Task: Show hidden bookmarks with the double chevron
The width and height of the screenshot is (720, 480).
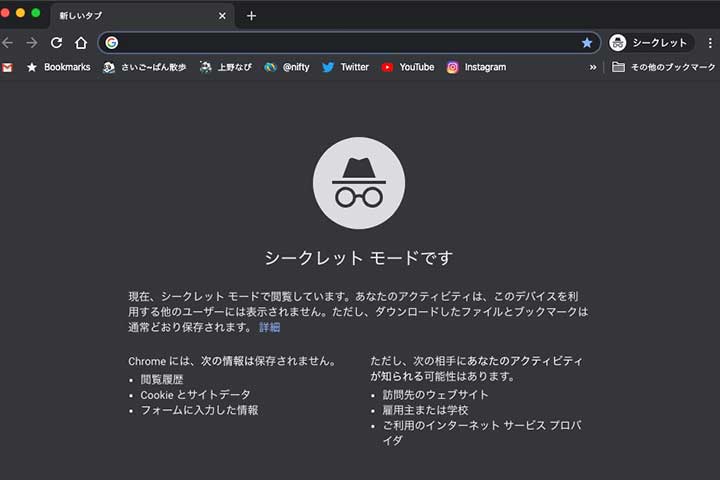Action: click(x=593, y=68)
